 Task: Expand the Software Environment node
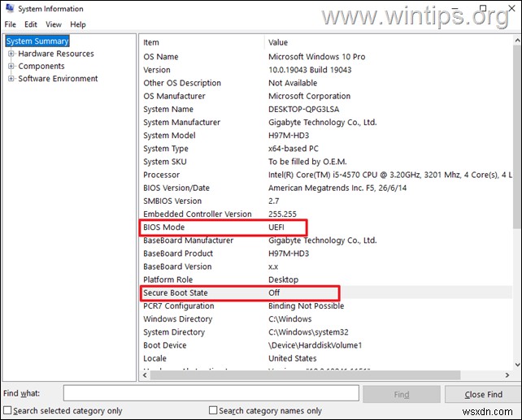pos(11,79)
